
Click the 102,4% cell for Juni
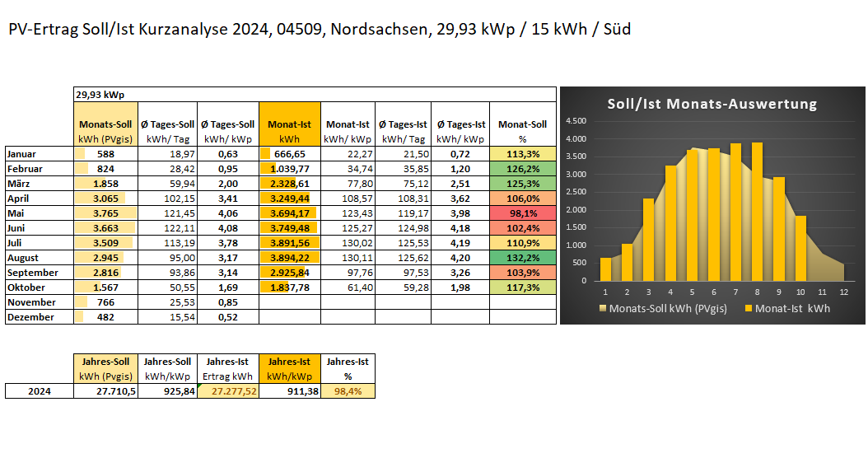[x=523, y=227]
